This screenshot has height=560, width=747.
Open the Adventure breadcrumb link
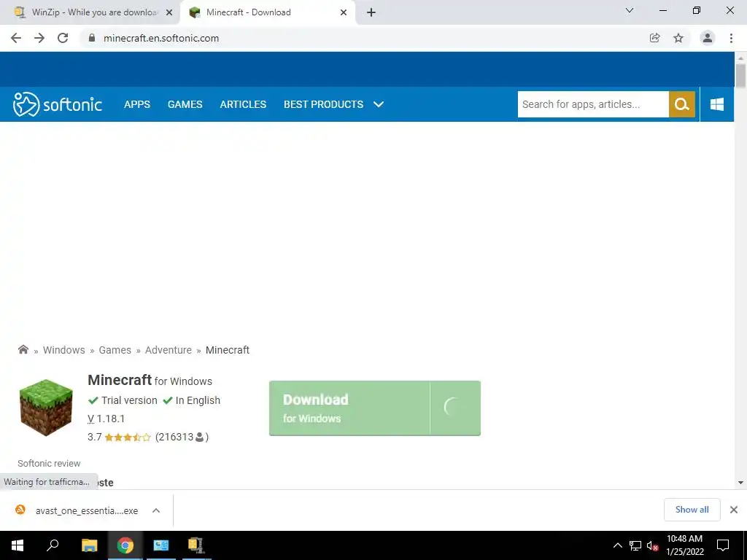[x=169, y=350]
